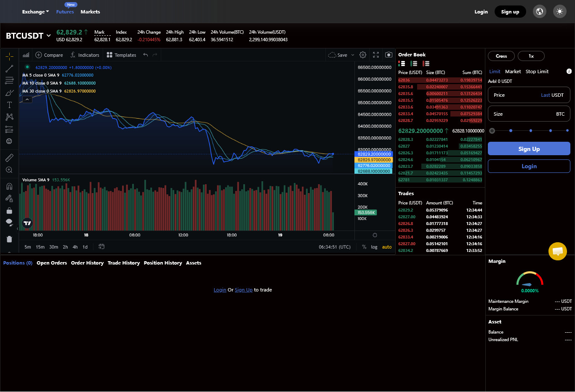Toggle percent scale on chart

click(364, 247)
